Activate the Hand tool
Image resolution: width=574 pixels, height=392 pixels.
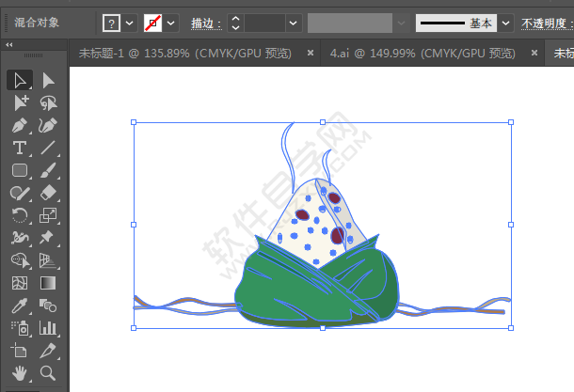pos(20,373)
